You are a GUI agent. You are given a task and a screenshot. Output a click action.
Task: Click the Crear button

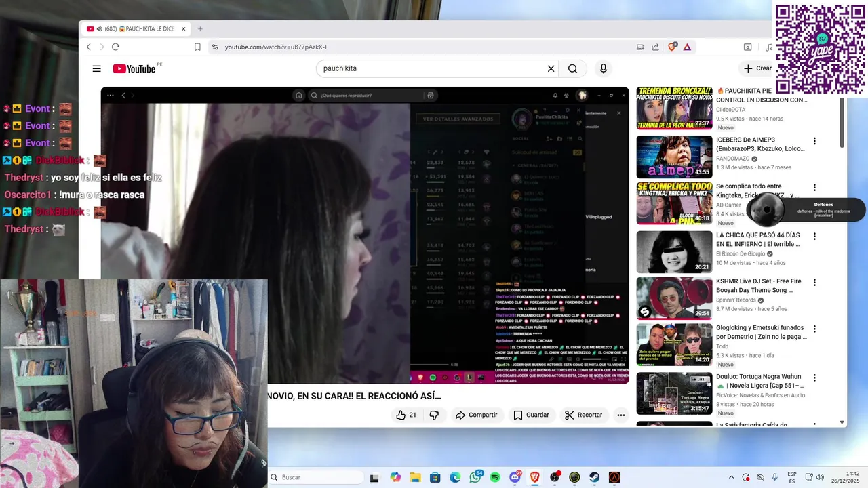coord(757,68)
